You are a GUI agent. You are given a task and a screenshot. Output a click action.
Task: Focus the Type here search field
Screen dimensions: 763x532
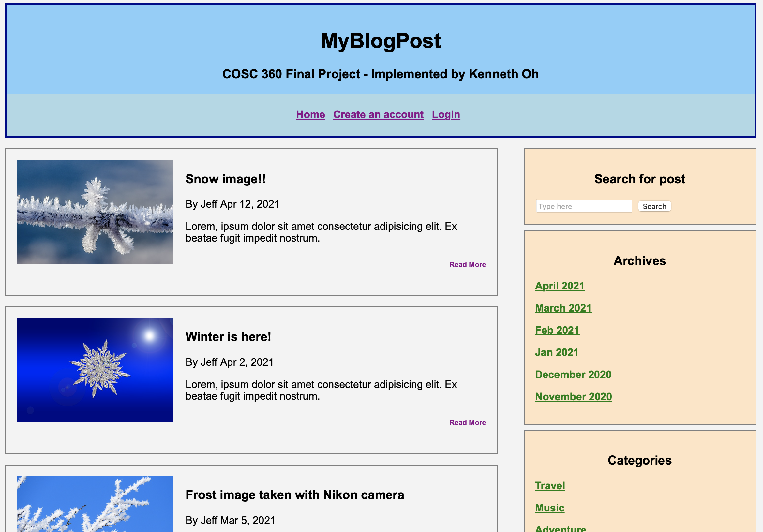584,206
